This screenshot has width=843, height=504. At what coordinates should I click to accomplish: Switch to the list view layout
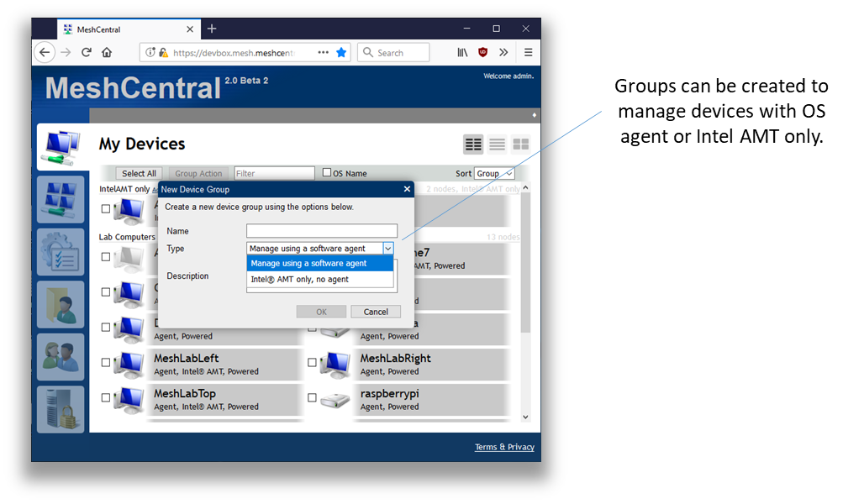click(x=498, y=144)
